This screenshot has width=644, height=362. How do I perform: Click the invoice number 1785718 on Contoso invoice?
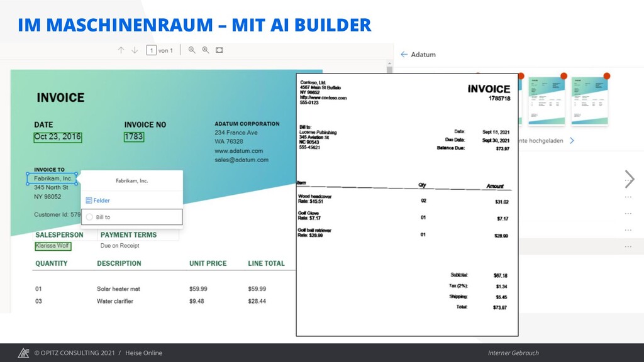pos(499,99)
